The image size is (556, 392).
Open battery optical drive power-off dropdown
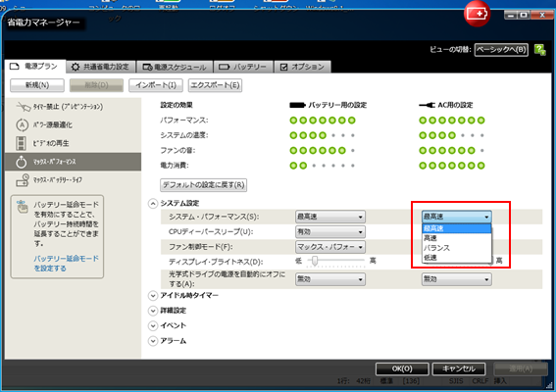[330, 279]
